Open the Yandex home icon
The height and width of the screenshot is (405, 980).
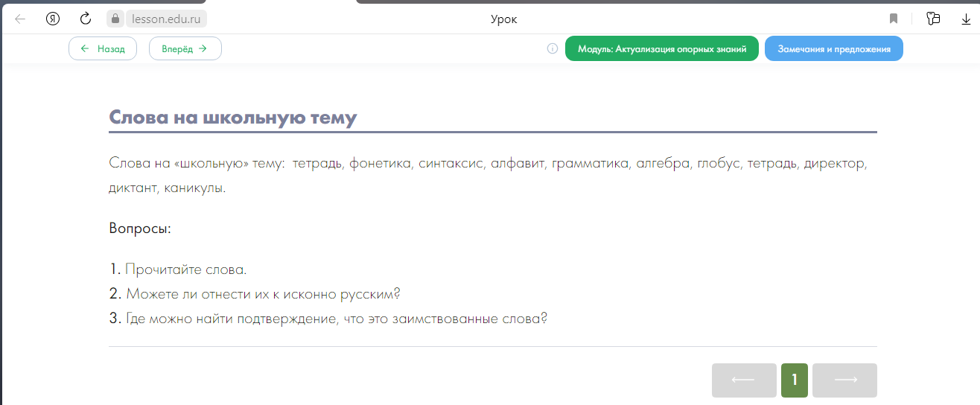coord(53,19)
